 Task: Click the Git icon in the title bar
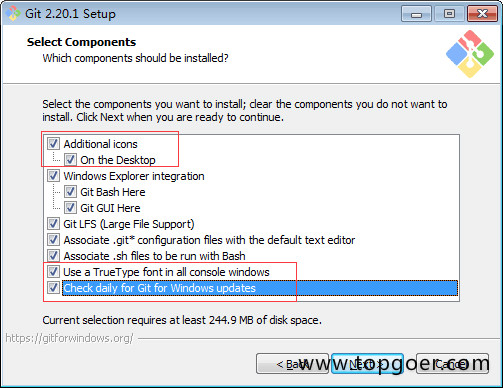pos(13,14)
